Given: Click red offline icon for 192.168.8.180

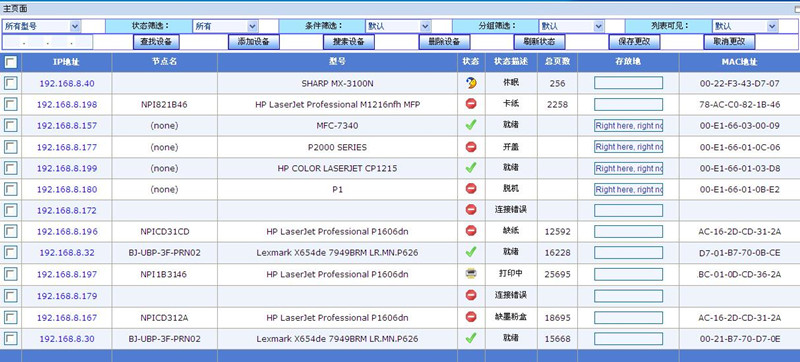Looking at the screenshot, I should coord(471,189).
